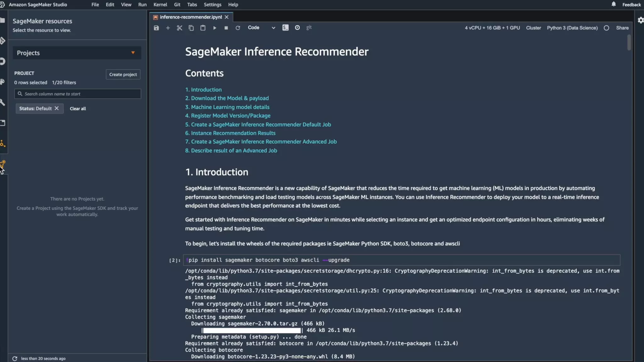Follow the Instance Recommendation Results link

point(233,133)
